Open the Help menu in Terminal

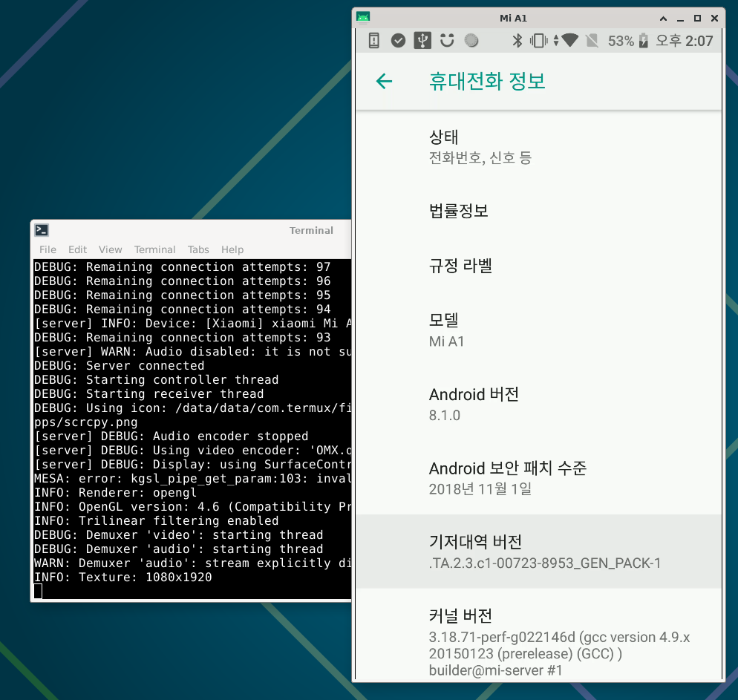232,249
